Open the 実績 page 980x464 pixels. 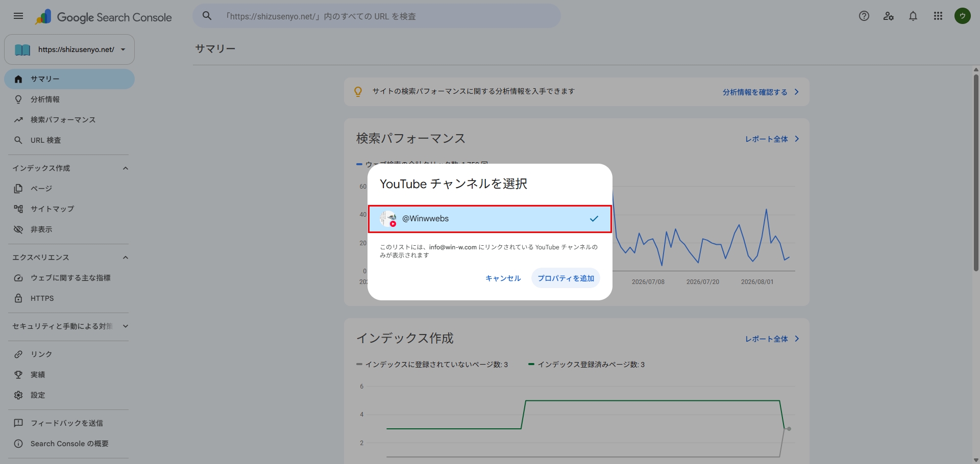[x=69, y=375]
